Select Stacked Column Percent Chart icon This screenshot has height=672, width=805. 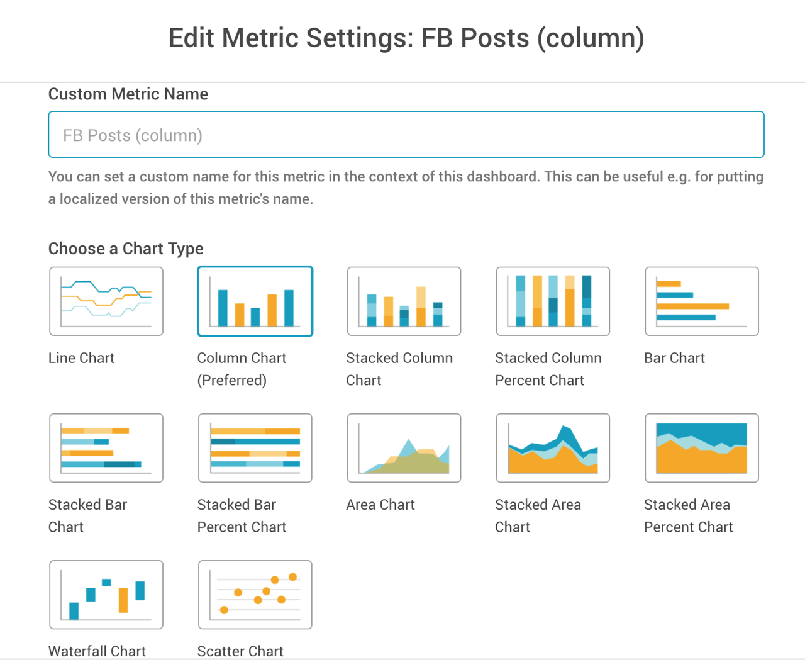click(553, 301)
